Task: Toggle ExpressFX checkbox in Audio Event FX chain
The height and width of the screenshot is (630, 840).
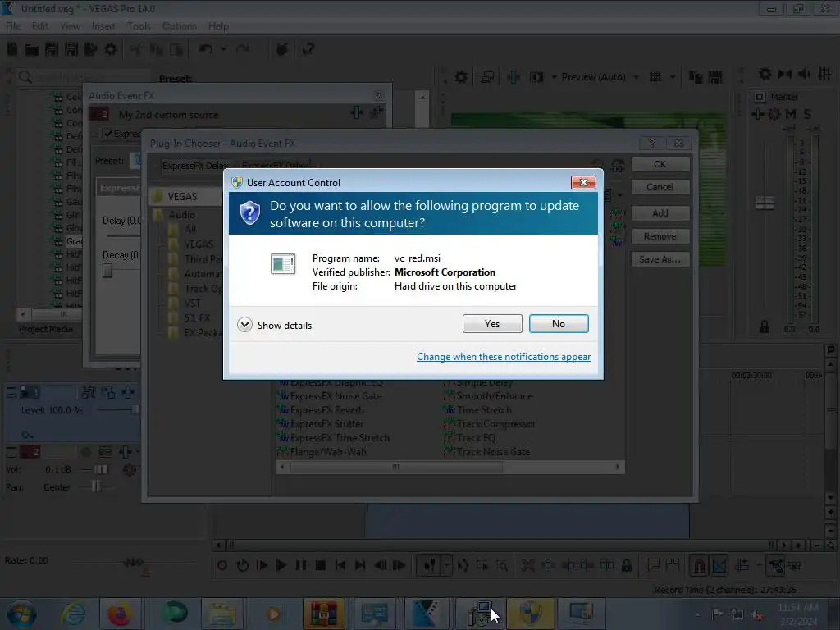Action: click(x=108, y=134)
